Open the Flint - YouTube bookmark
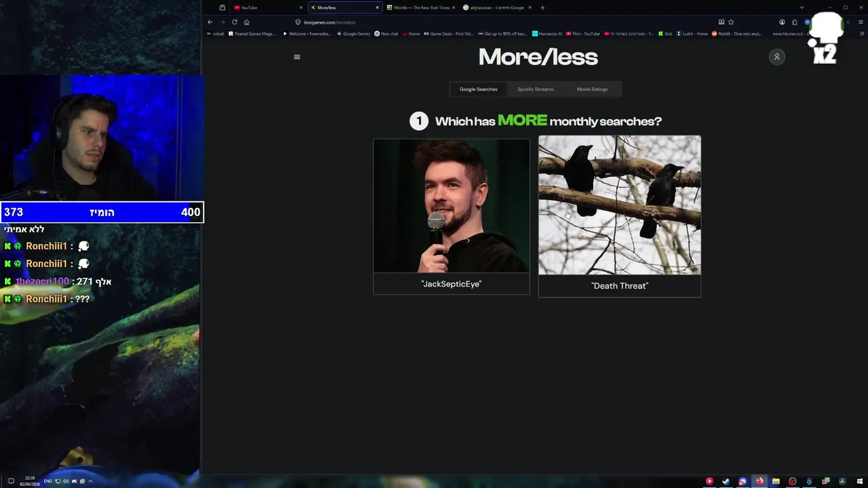This screenshot has height=488, width=868. point(583,34)
